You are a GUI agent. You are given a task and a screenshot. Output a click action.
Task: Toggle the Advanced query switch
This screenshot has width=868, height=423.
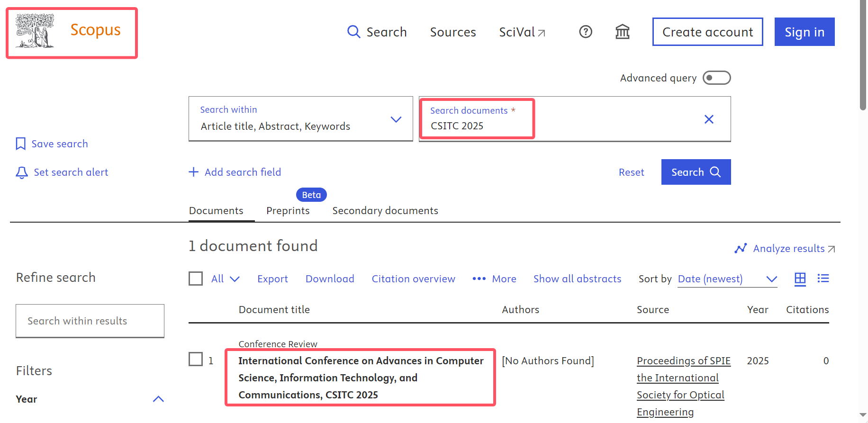tap(717, 78)
